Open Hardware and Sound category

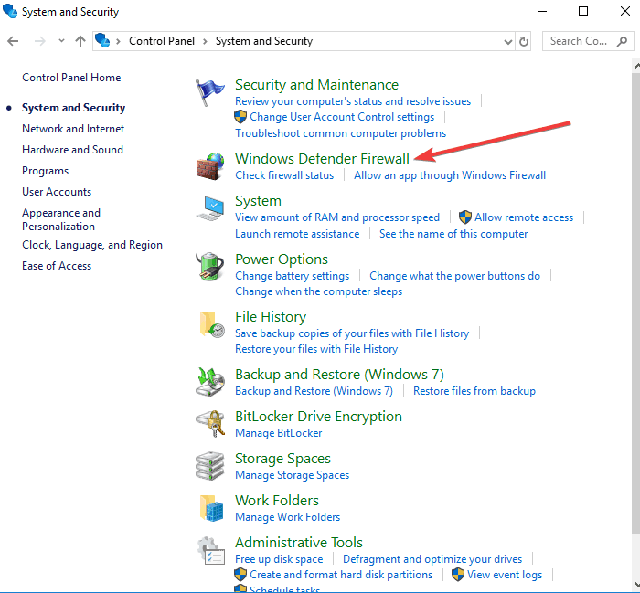pyautogui.click(x=73, y=149)
